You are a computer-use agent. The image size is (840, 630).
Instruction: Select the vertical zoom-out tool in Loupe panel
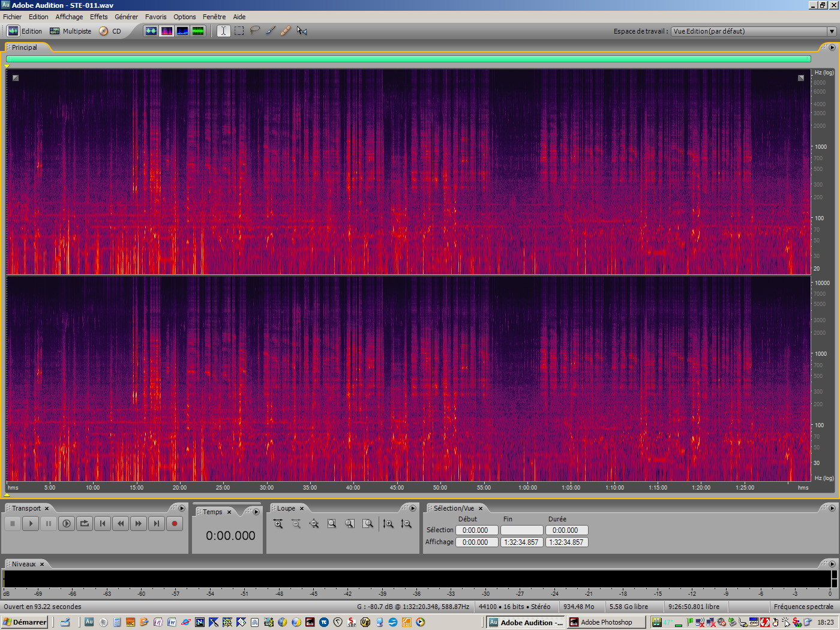(x=407, y=523)
